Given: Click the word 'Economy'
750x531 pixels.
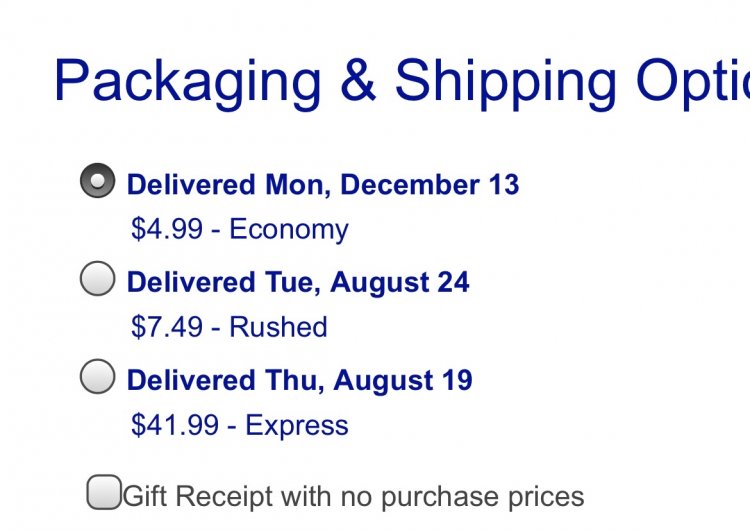Looking at the screenshot, I should (x=289, y=230).
